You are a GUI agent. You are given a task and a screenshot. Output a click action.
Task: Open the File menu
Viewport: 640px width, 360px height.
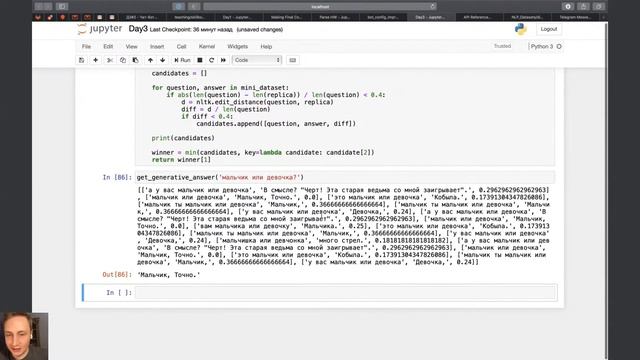(x=86, y=47)
